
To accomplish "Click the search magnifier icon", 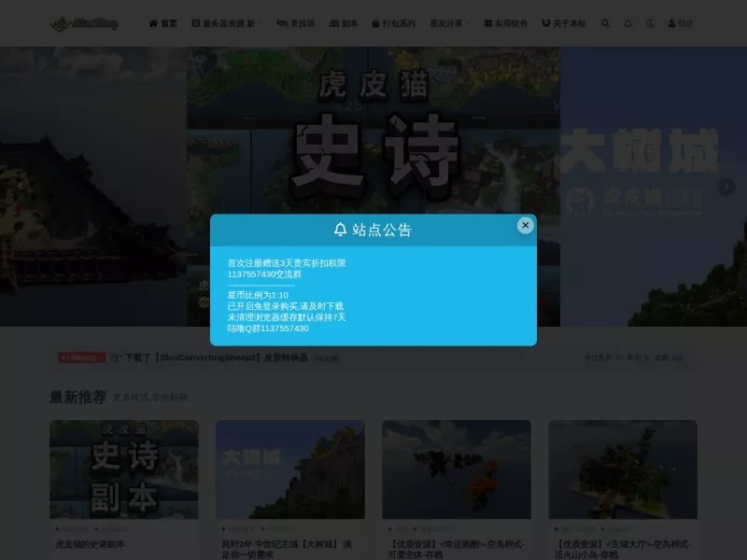I will point(605,23).
